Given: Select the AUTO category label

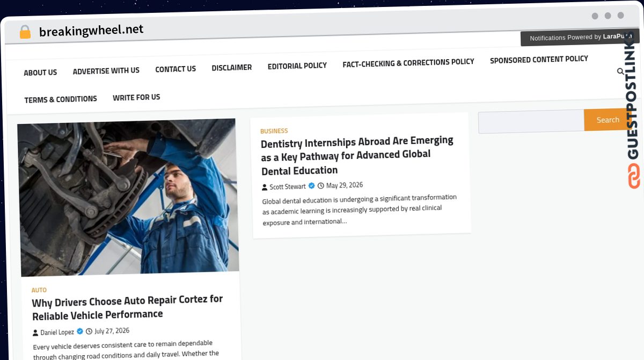Looking at the screenshot, I should [x=39, y=290].
